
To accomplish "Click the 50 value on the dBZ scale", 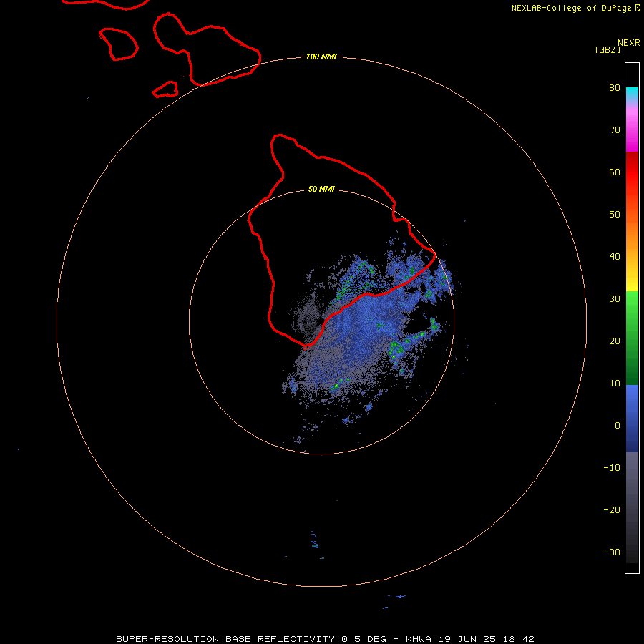I will 615,215.
